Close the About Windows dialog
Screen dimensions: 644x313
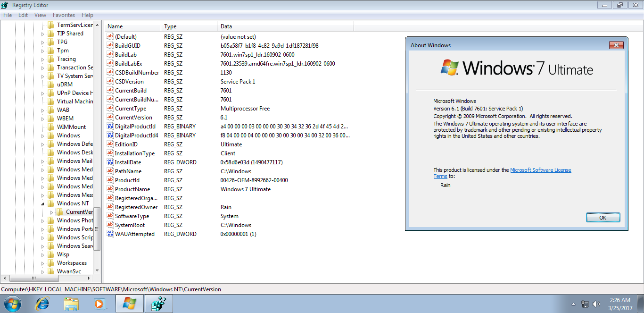616,45
